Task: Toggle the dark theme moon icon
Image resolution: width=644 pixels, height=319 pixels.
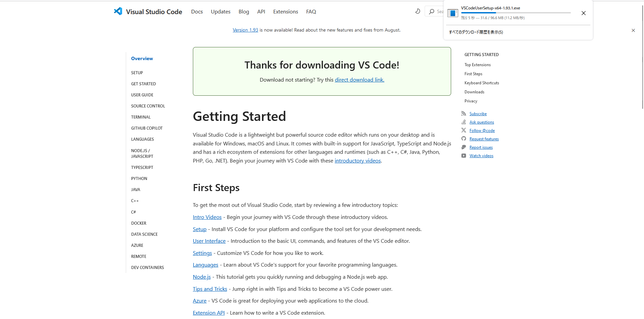Action: 418,11
